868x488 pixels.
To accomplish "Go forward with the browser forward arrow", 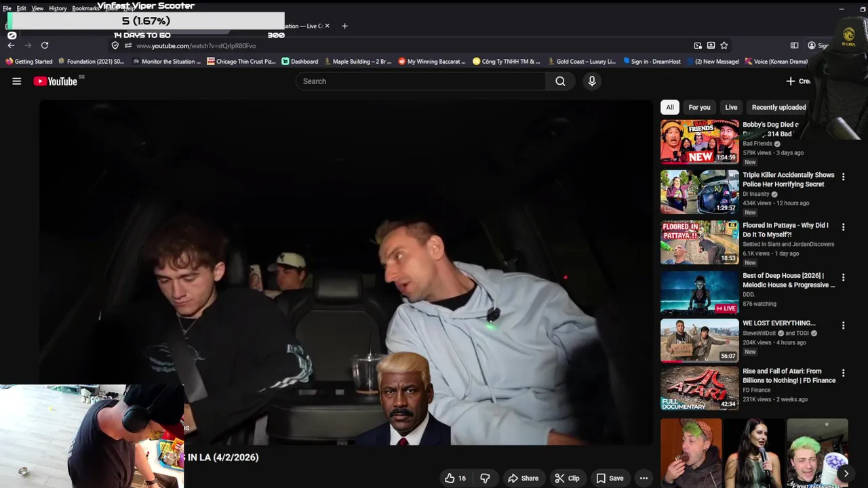I will [x=28, y=45].
